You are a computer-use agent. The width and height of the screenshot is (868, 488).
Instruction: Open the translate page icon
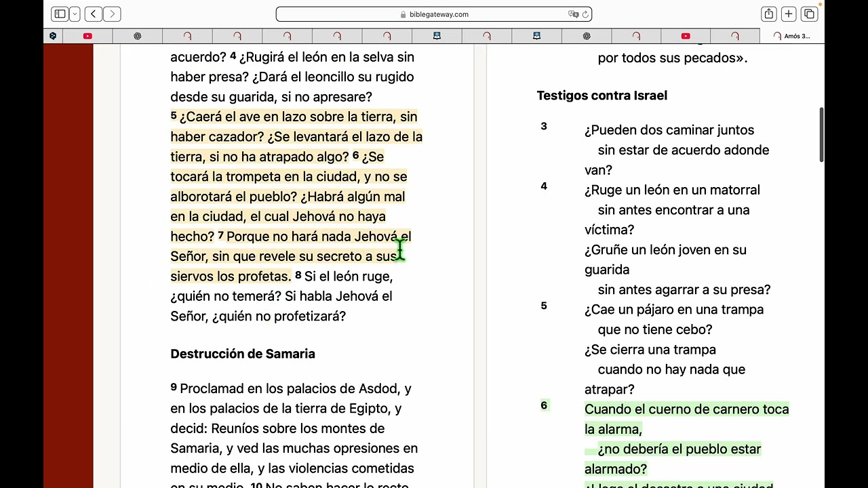573,14
